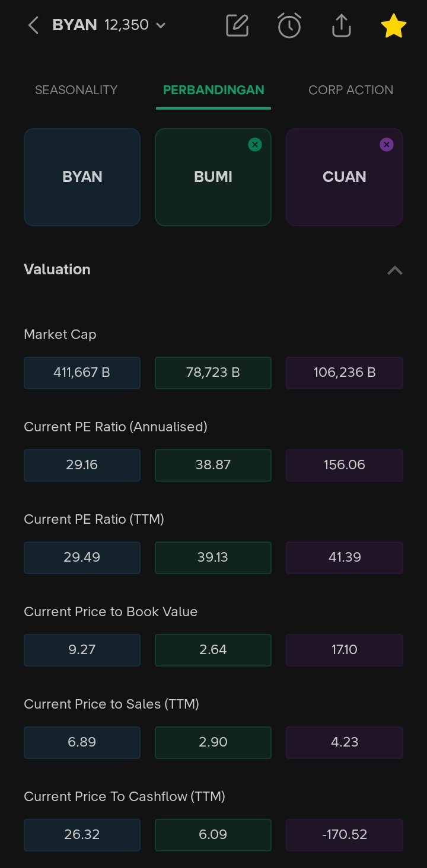Set a price alert with clock icon
The height and width of the screenshot is (868, 427).
click(x=289, y=25)
